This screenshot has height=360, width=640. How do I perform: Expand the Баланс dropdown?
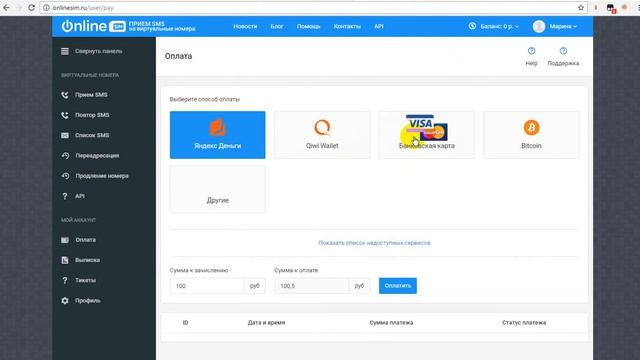pos(500,26)
